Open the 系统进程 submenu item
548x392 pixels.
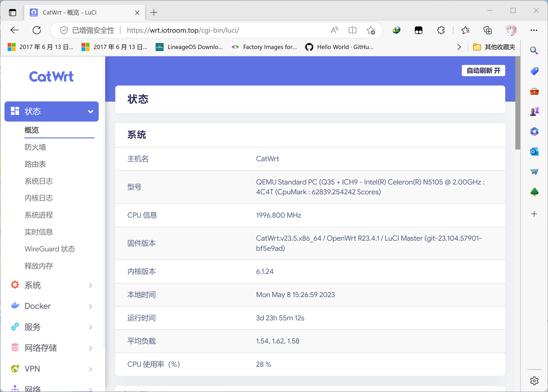click(39, 215)
